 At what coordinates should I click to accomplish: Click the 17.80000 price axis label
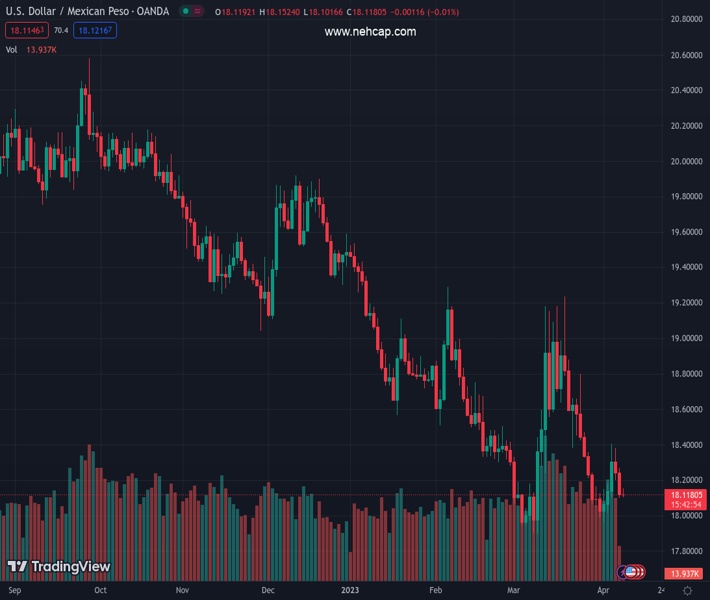pyautogui.click(x=686, y=551)
